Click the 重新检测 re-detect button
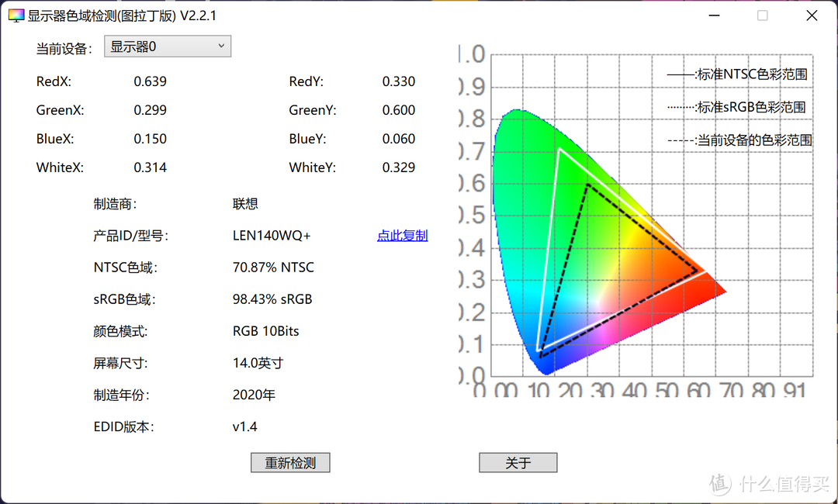Screen dimensions: 838x504 (290, 463)
